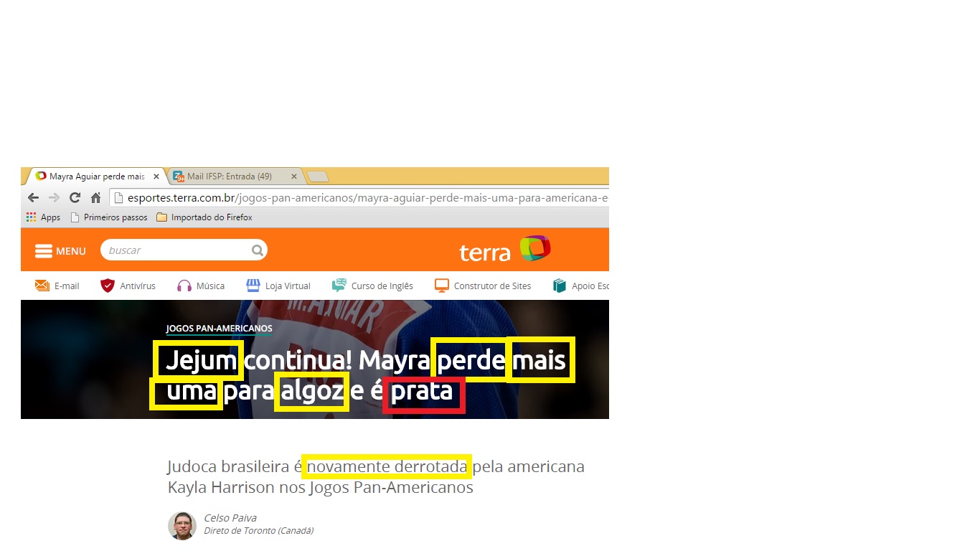Click the text "Direto de Toronto (Canadá)"
The height and width of the screenshot is (551, 980).
click(x=259, y=531)
